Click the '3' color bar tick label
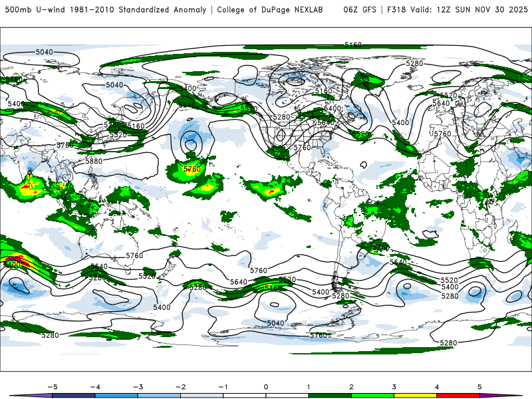Screen dimensions: 532x399 tap(394, 387)
